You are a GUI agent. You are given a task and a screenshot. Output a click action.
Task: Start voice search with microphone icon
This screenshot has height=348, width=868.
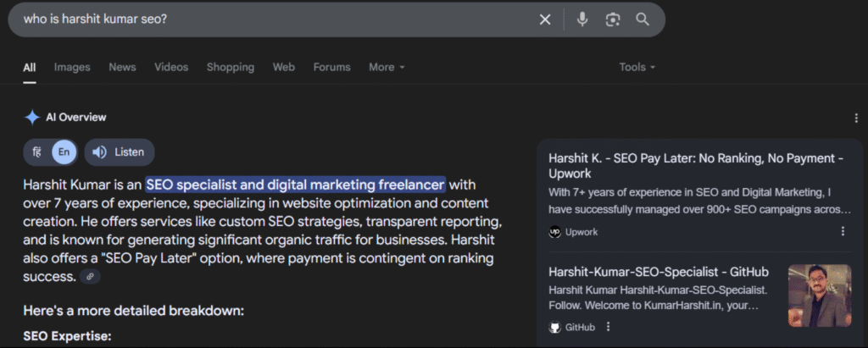pyautogui.click(x=581, y=19)
